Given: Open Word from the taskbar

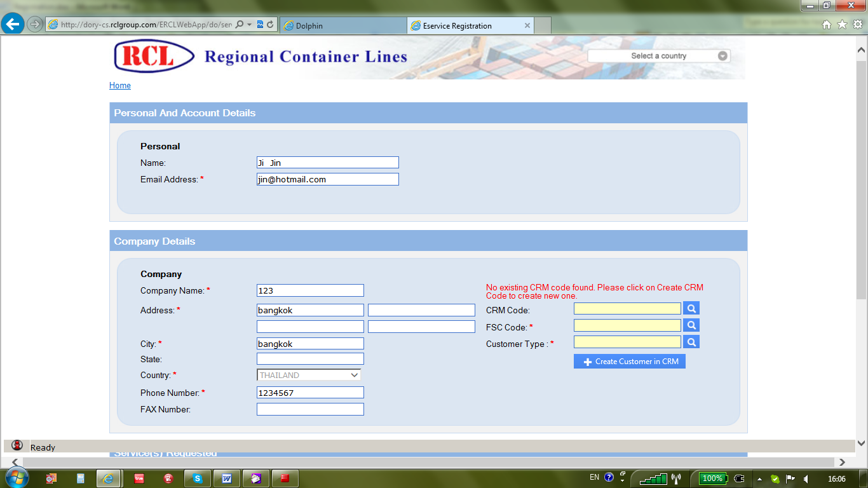Looking at the screenshot, I should click(x=226, y=478).
